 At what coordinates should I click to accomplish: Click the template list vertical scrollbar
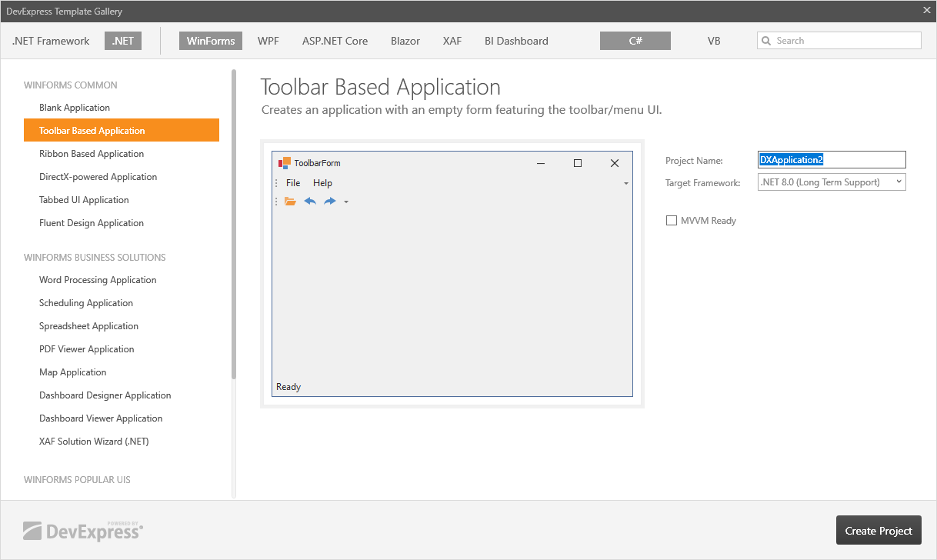(x=234, y=223)
